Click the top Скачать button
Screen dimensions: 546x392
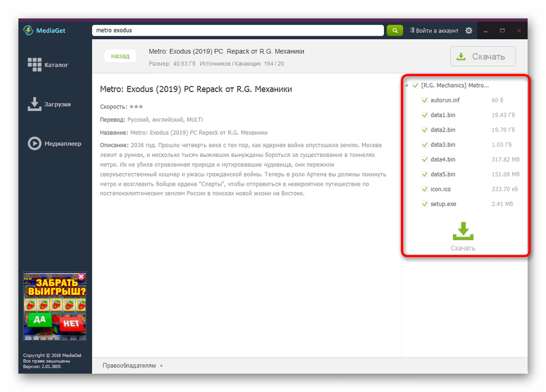pos(483,56)
